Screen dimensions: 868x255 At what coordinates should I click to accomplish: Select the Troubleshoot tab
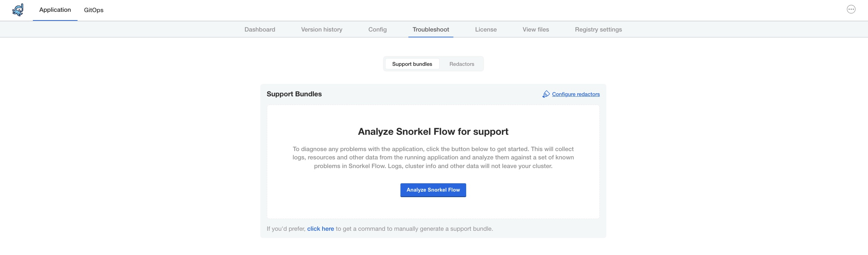(x=431, y=29)
